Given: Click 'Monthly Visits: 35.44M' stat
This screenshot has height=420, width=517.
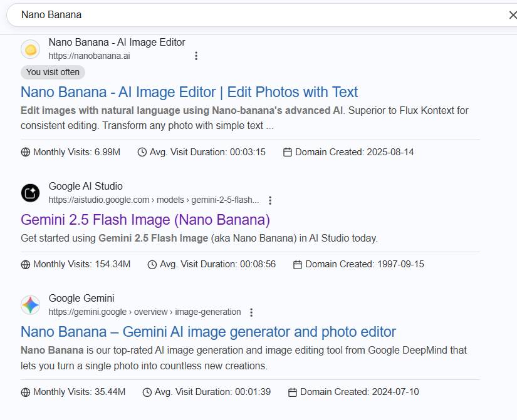Looking at the screenshot, I should [73, 392].
